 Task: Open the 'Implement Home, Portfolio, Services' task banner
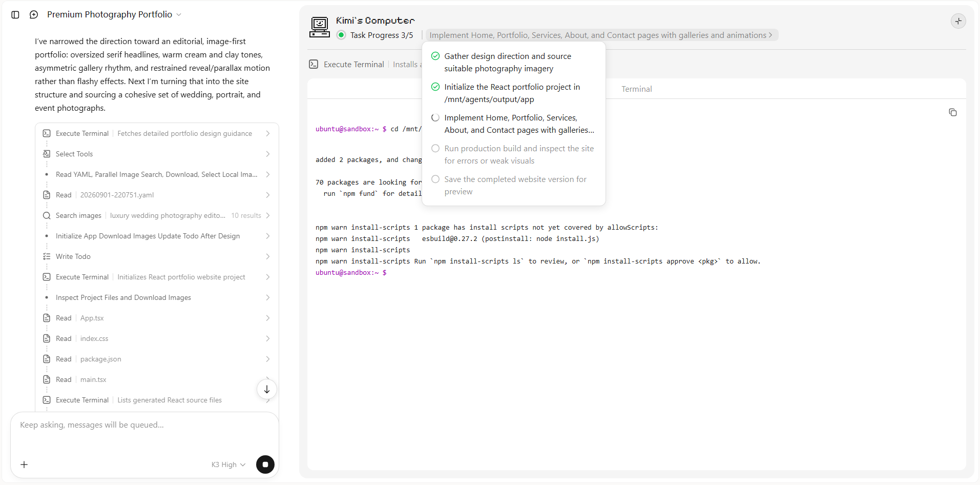[x=600, y=35]
